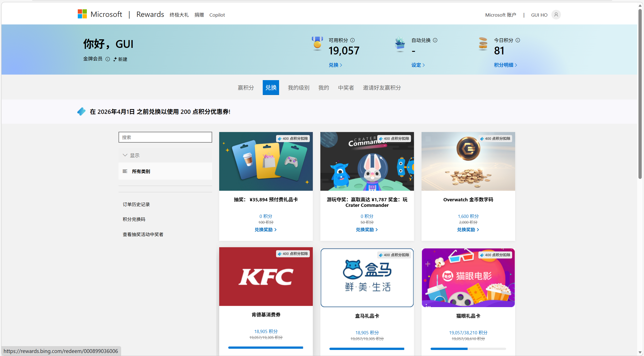The width and height of the screenshot is (644, 356).
Task: Click the info icon beside 金牌会员
Action: pyautogui.click(x=108, y=59)
